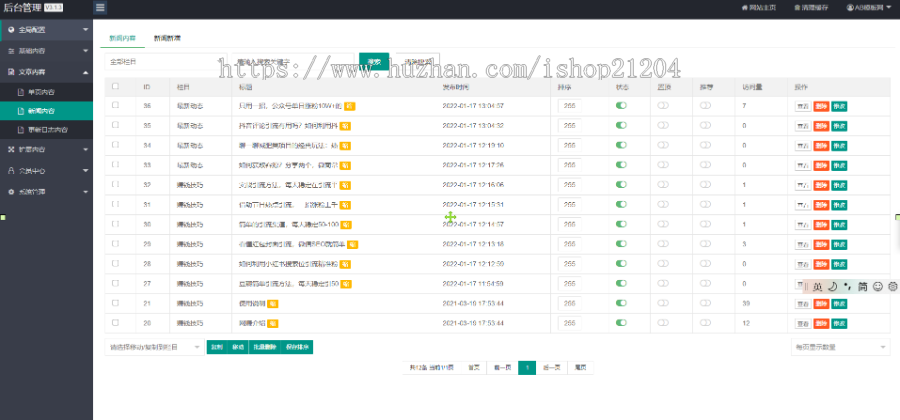Select the news content list tab
900x420 pixels.
coord(123,38)
